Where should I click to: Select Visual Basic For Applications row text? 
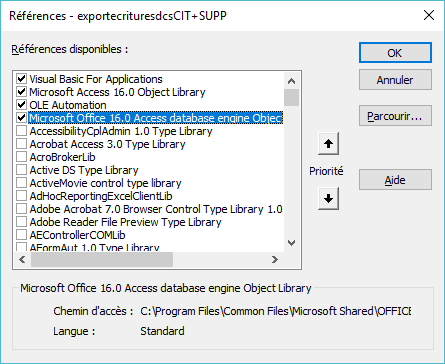click(x=96, y=79)
